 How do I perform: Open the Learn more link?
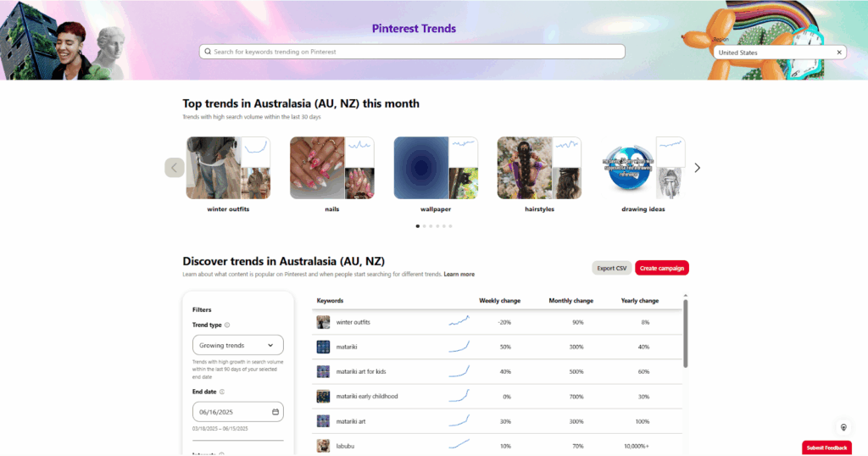pos(459,274)
